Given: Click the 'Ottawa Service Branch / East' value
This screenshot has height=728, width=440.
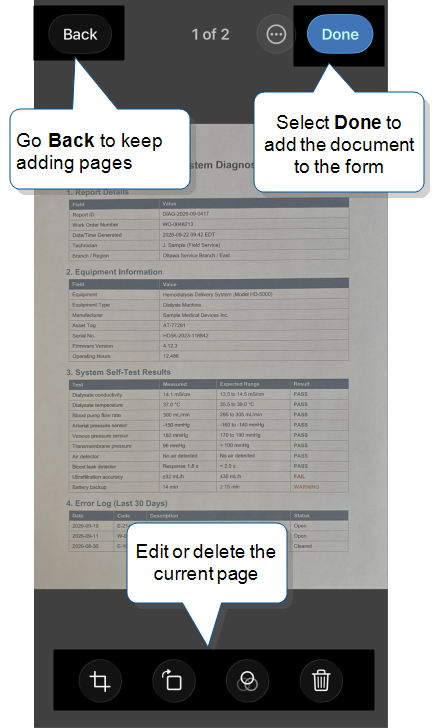Looking at the screenshot, I should click(196, 255).
